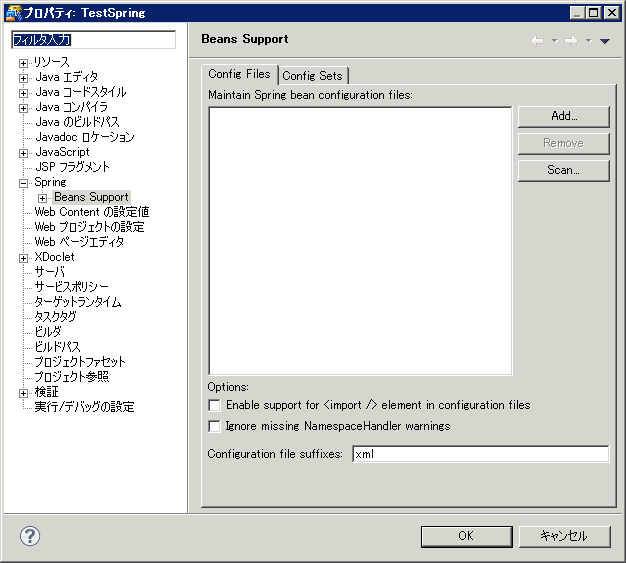Click the Configuration file suffixes field
The height and width of the screenshot is (563, 626).
[481, 454]
